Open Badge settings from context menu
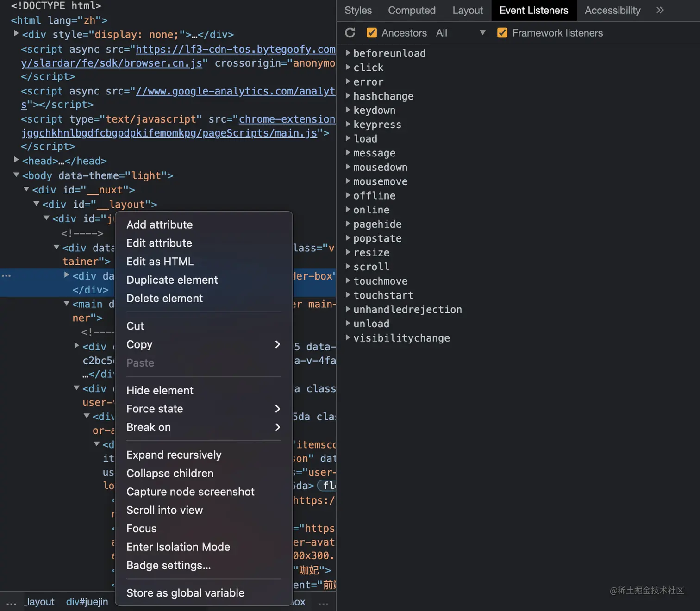The width and height of the screenshot is (700, 611). point(204,565)
